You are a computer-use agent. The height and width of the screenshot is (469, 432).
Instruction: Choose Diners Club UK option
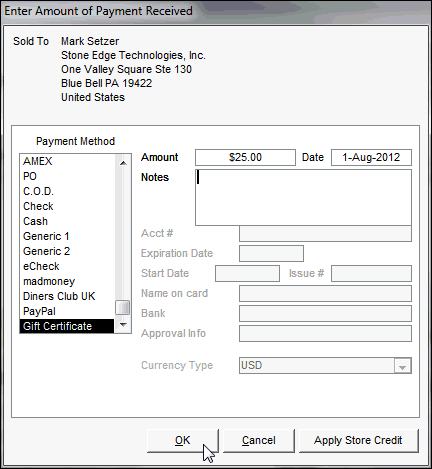67,296
